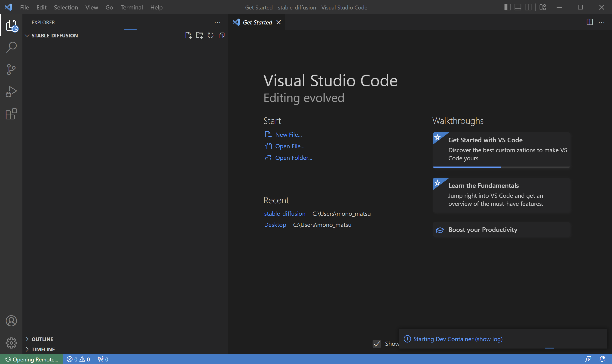Refresh the Explorer file tree
The width and height of the screenshot is (612, 364).
point(211,36)
